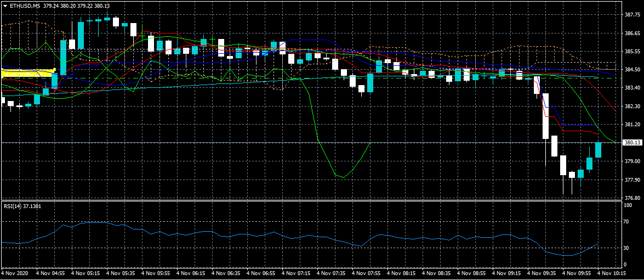This screenshot has width=644, height=280.
Task: Click the tall cyan candle near 05:15
Action: (81, 35)
